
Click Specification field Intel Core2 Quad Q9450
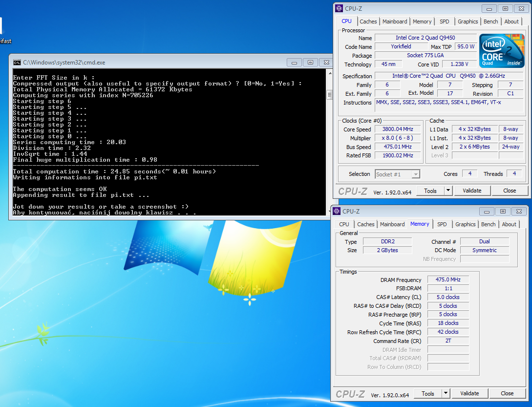448,76
